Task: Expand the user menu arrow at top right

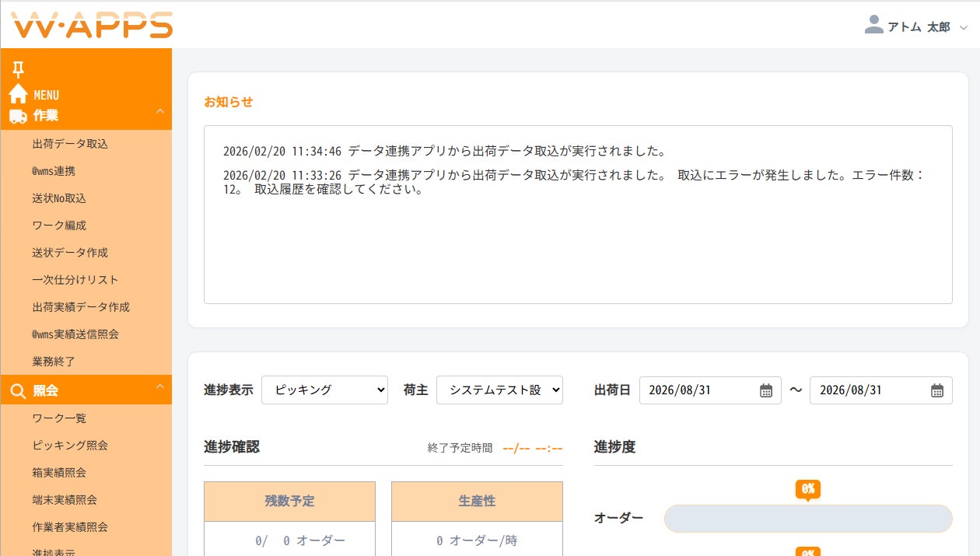Action: point(964,28)
